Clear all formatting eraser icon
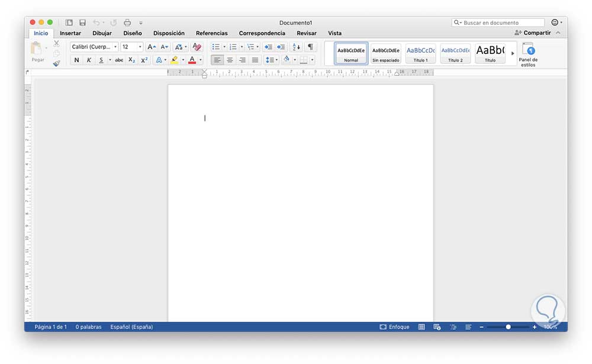 coord(197,47)
